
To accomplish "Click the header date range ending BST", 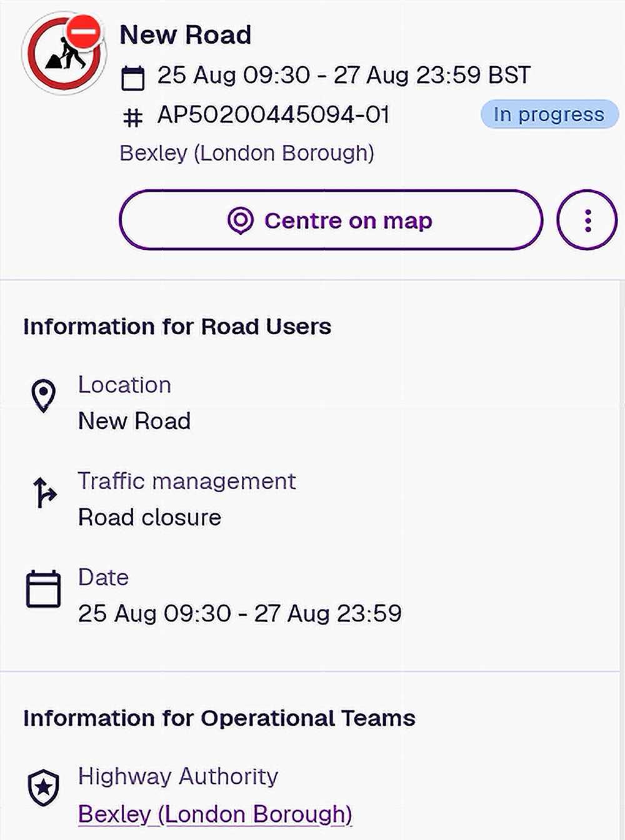I will tap(344, 76).
